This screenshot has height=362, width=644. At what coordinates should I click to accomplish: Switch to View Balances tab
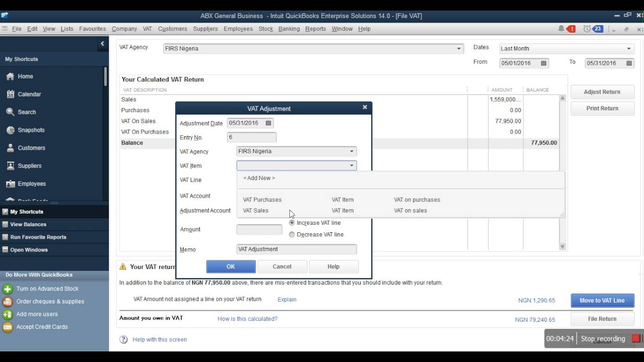[x=28, y=224]
